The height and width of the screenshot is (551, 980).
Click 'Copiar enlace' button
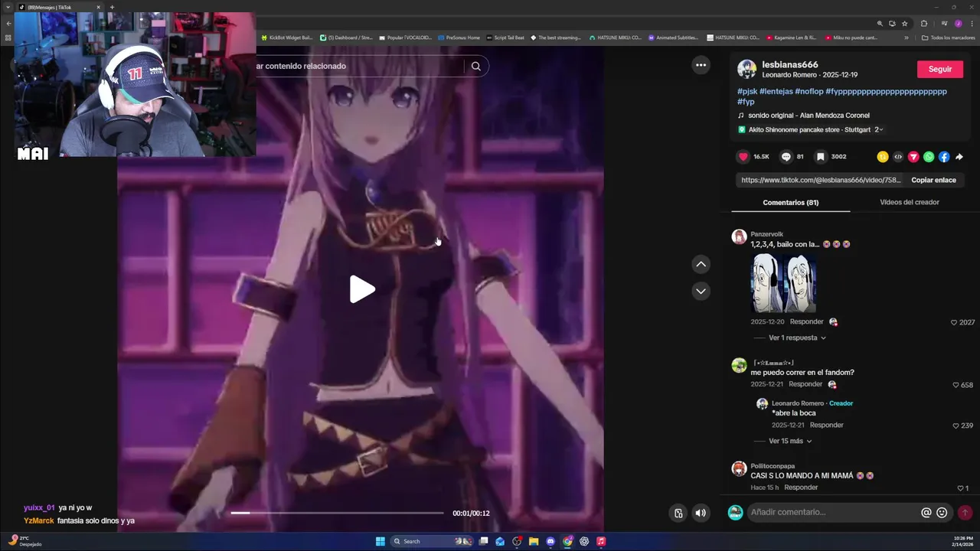933,180
